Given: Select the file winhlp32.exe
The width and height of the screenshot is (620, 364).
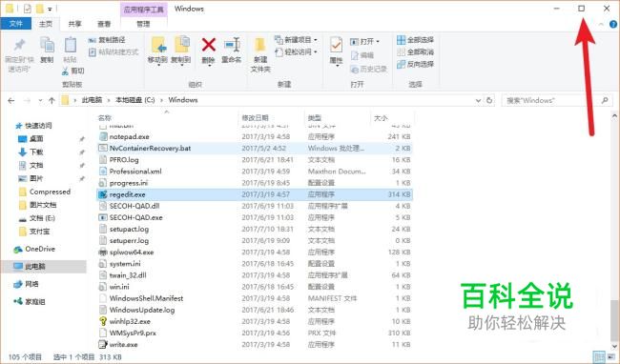Looking at the screenshot, I should pos(255,321).
